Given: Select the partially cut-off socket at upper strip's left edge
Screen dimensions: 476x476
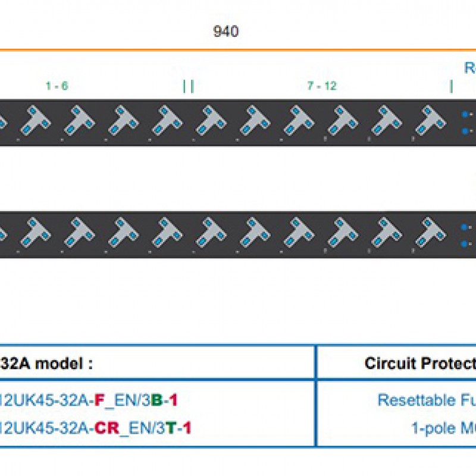Looking at the screenshot, I should [x=2, y=123].
